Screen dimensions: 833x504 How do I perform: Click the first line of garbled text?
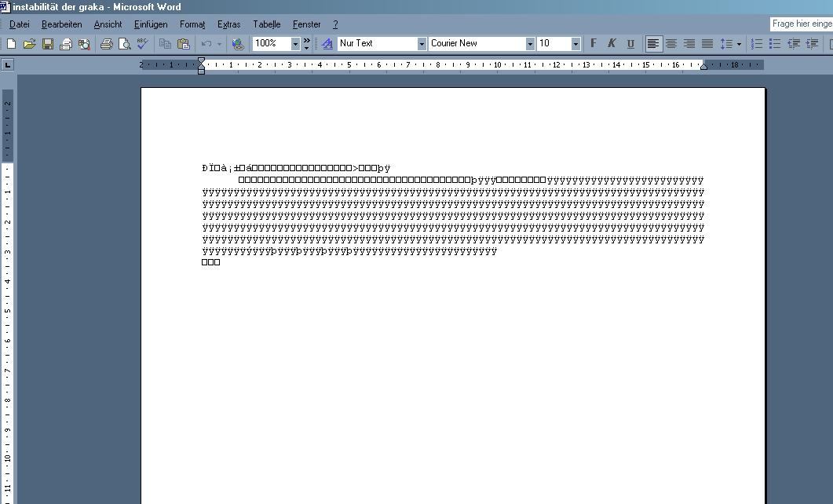pyautogui.click(x=296, y=168)
